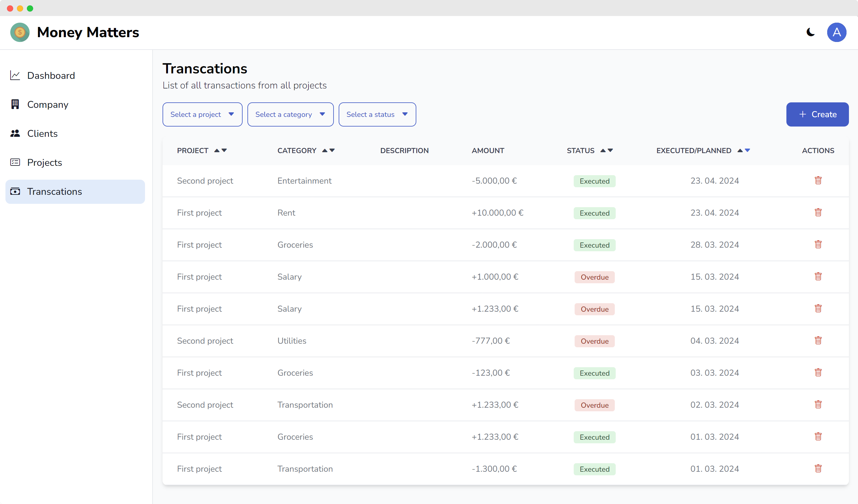The image size is (858, 504).
Task: Click the Money Matters coin logo
Action: point(20,32)
